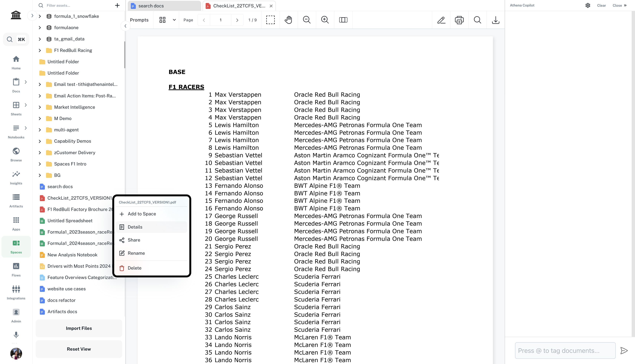The height and width of the screenshot is (364, 635).
Task: Focus the Copilot message input field
Action: 565,350
